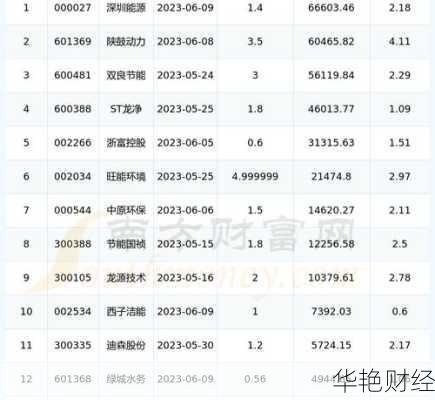The width and height of the screenshot is (435, 400).
Task: Click the value 1.09
Action: [399, 109]
